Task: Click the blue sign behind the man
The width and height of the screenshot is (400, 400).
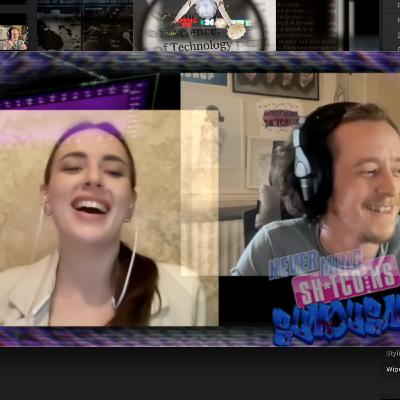Action: pos(204,79)
